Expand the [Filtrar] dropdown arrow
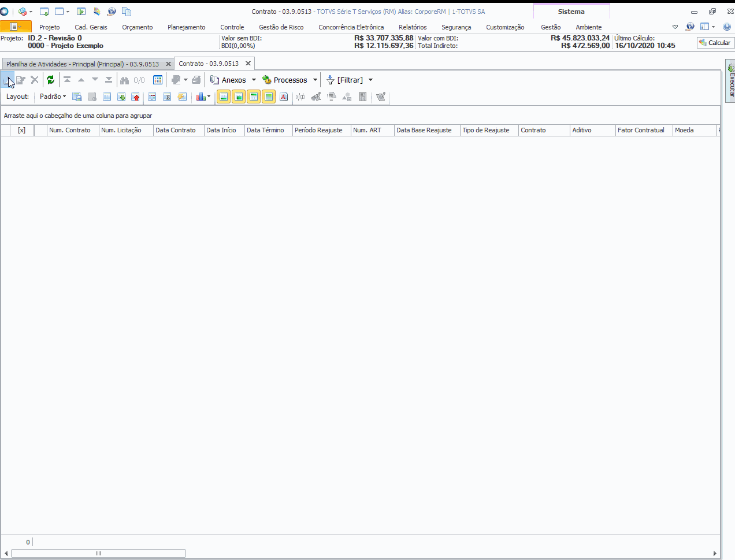The height and width of the screenshot is (560, 735). coord(370,80)
